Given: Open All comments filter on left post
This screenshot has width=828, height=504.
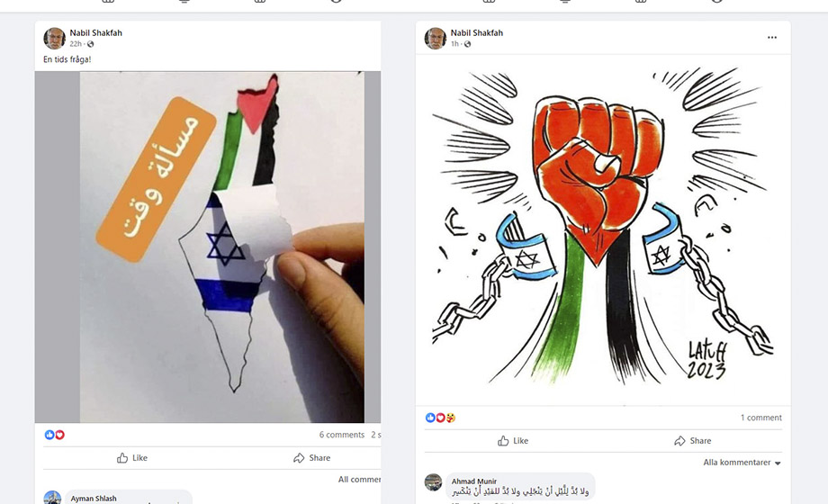Looking at the screenshot, I should pos(359,479).
